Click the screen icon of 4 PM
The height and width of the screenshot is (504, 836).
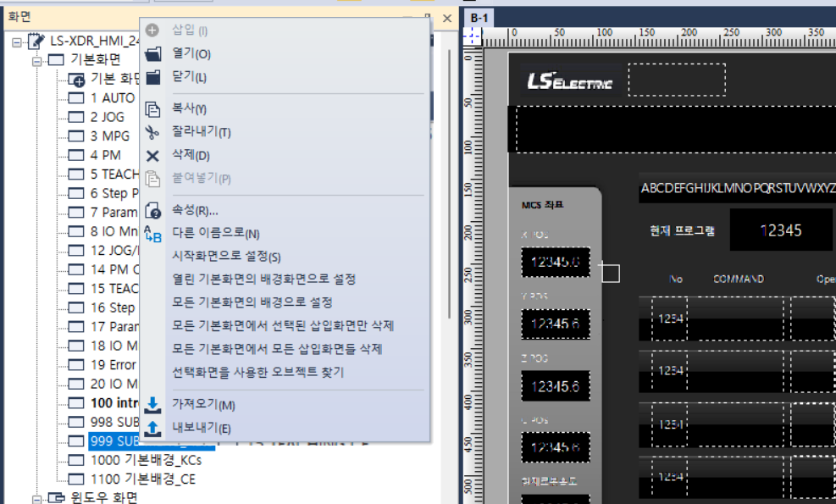(76, 155)
